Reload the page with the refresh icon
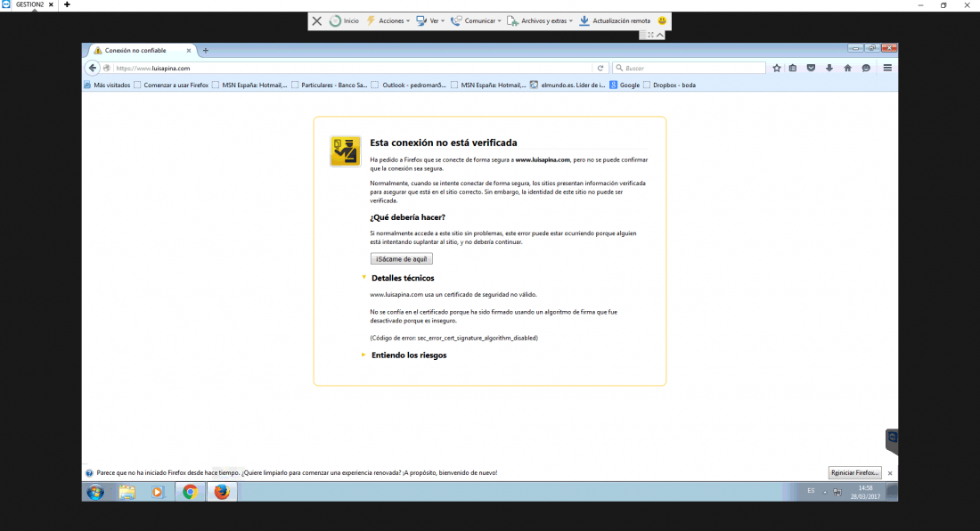Image resolution: width=980 pixels, height=531 pixels. click(600, 68)
